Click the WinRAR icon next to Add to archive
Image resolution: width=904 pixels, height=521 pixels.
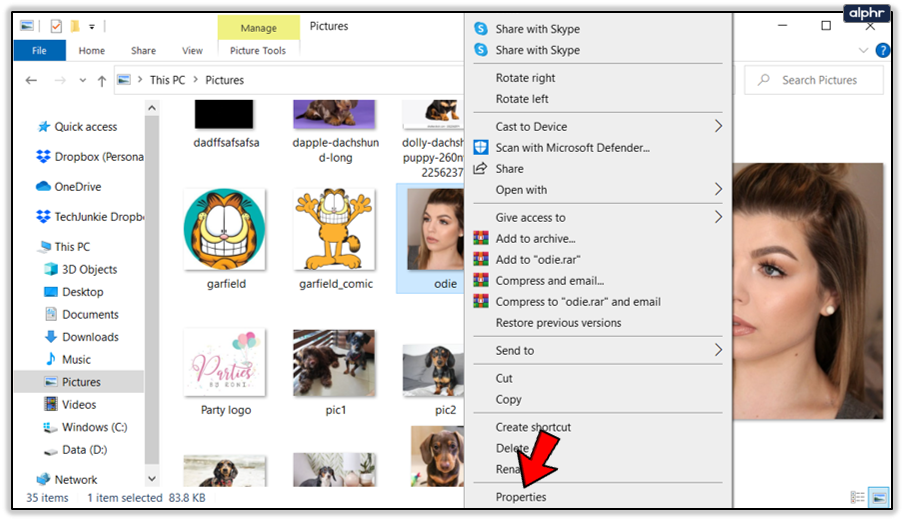(481, 238)
